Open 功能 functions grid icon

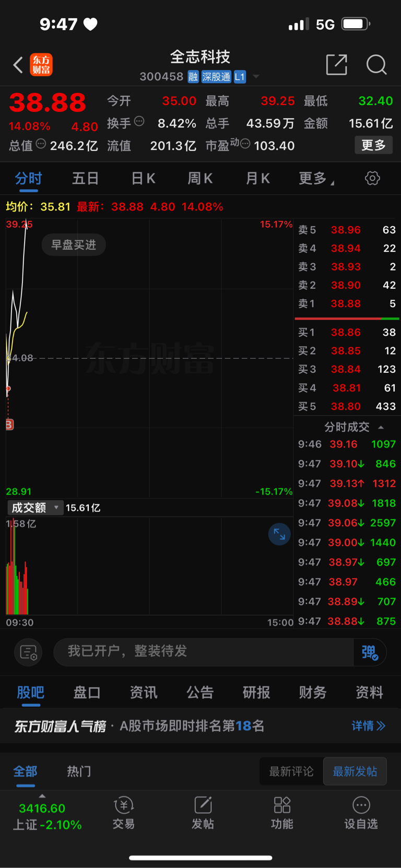[x=282, y=813]
